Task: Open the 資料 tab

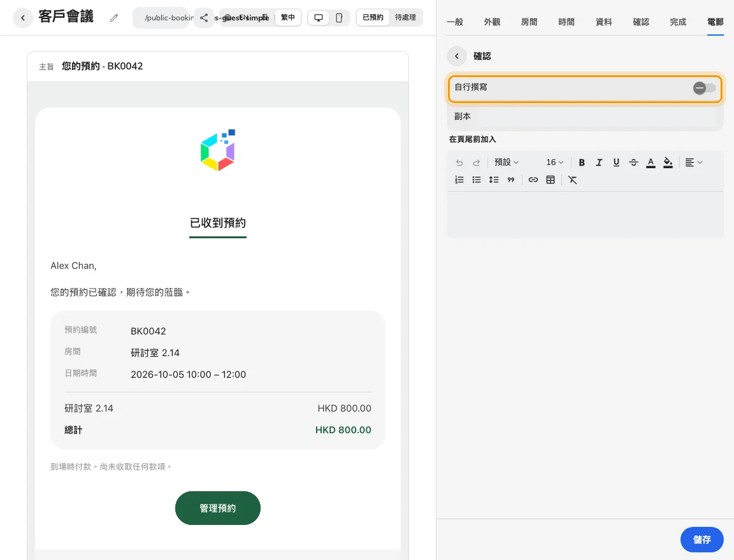Action: coord(604,22)
